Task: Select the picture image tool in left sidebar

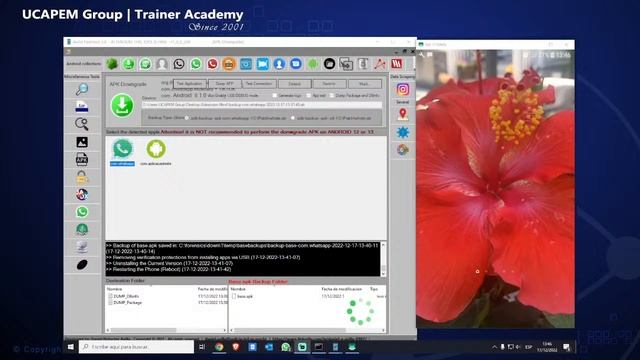Action: click(82, 142)
